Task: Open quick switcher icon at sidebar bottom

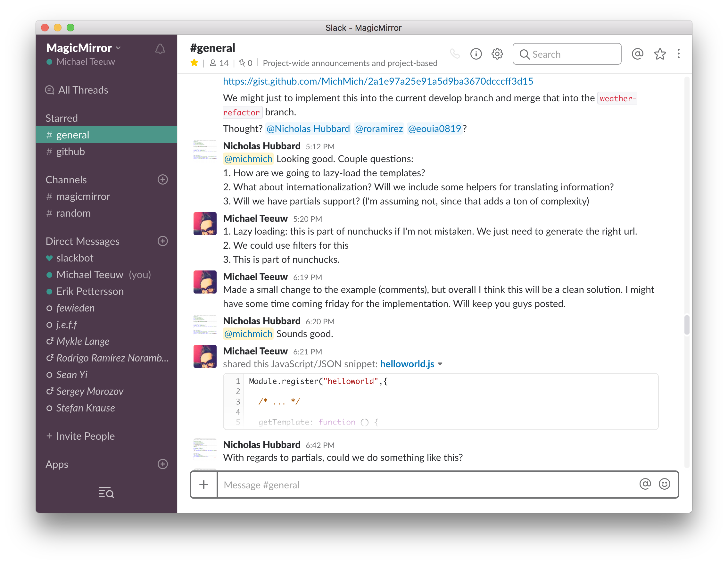Action: point(106,492)
